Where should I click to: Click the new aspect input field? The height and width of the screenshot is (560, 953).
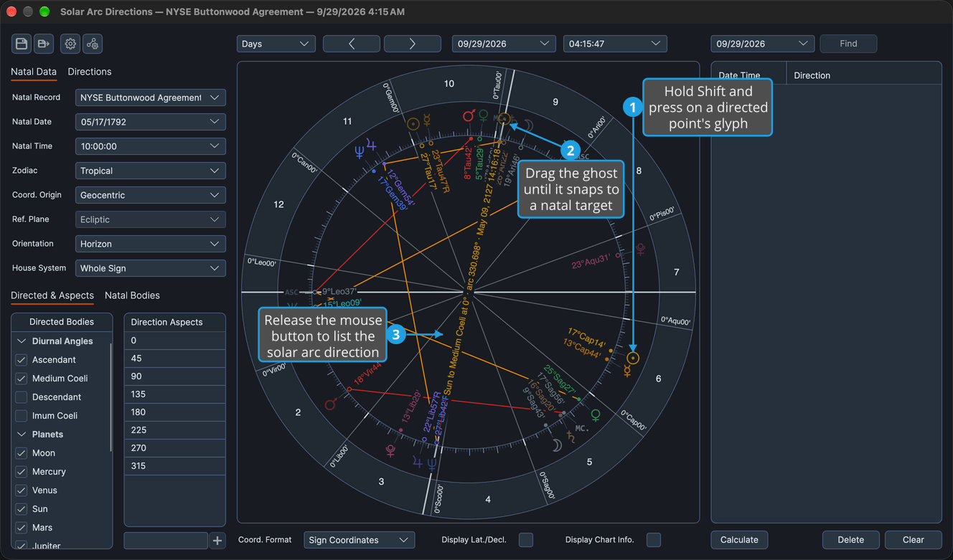(166, 541)
